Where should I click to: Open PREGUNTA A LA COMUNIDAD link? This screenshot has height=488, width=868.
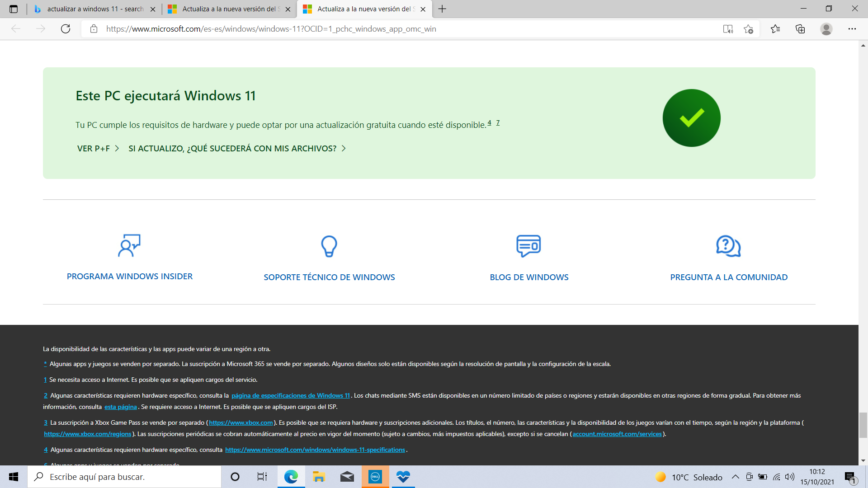click(729, 277)
